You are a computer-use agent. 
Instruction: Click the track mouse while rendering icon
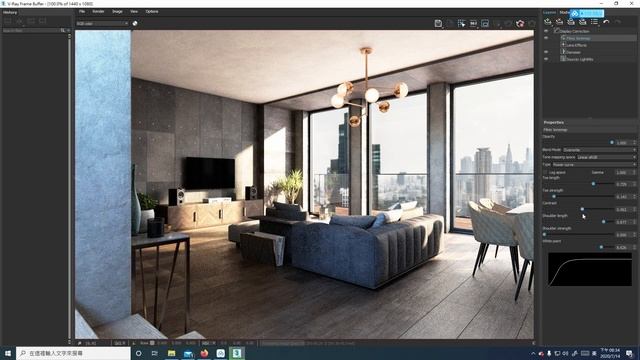point(462,24)
